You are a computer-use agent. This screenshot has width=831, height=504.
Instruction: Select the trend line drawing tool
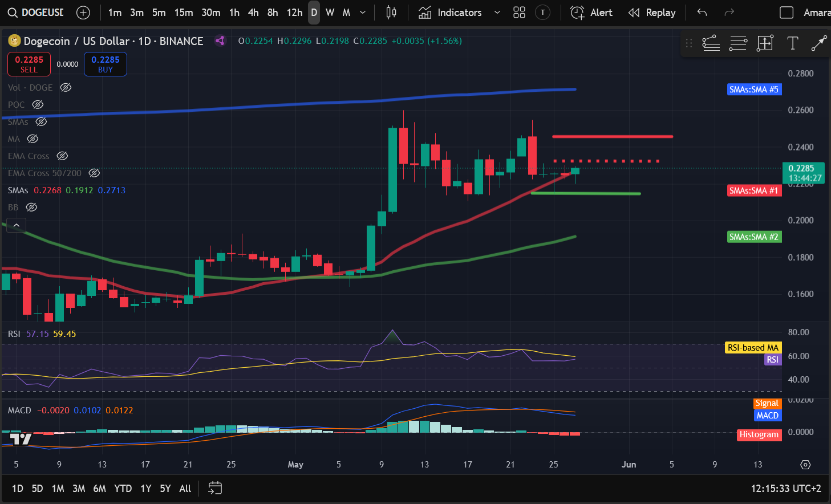pyautogui.click(x=711, y=43)
